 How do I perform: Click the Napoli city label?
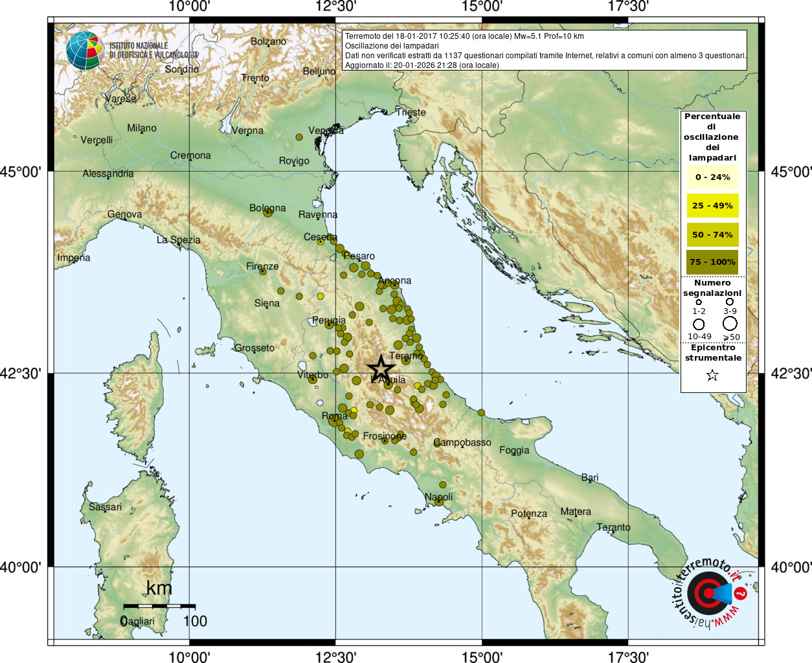[x=439, y=497]
